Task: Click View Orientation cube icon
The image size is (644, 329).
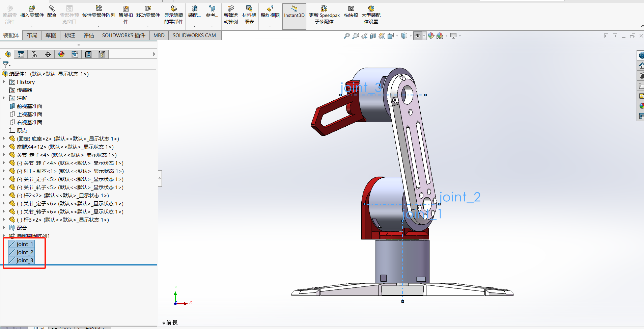Action: tap(391, 36)
